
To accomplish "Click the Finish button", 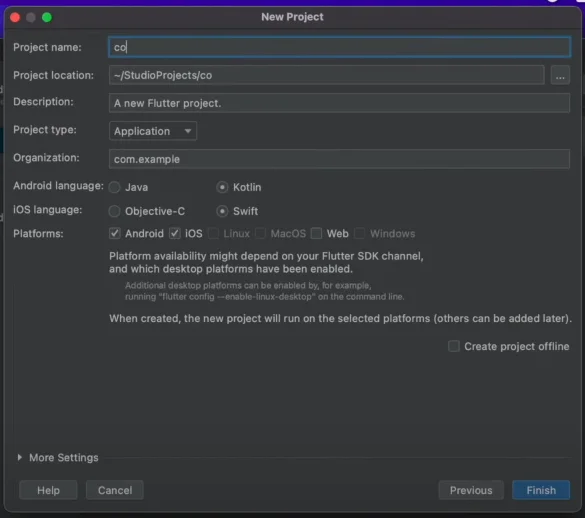I will point(541,490).
